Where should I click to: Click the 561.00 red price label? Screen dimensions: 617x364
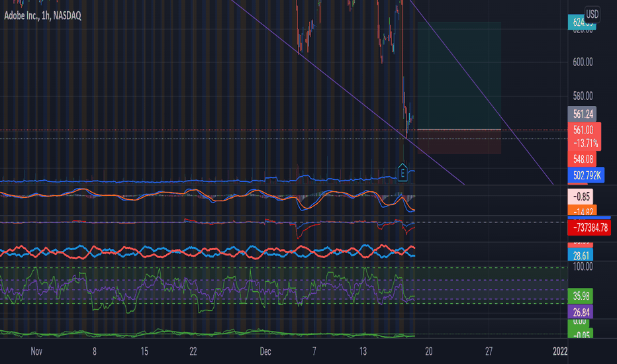pyautogui.click(x=584, y=130)
